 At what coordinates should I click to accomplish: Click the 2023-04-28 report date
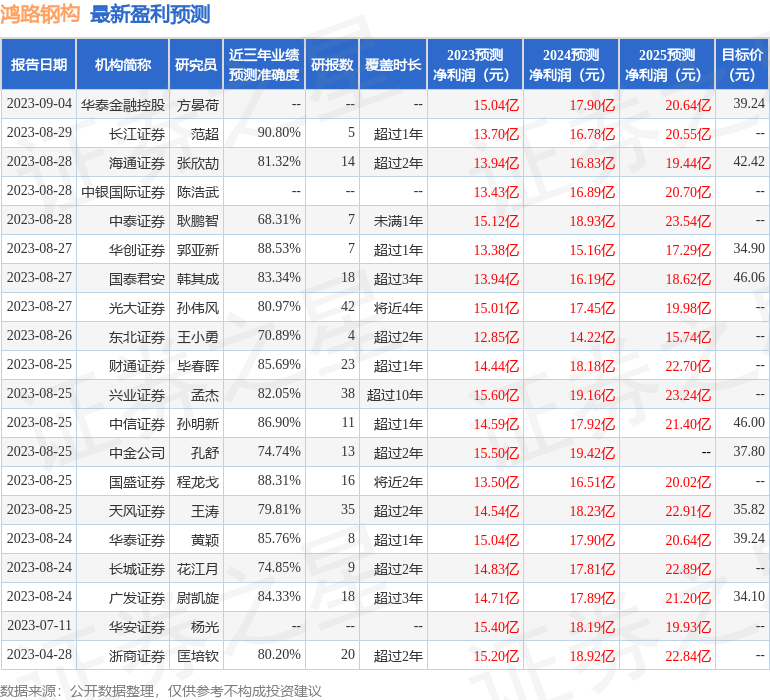(x=39, y=654)
